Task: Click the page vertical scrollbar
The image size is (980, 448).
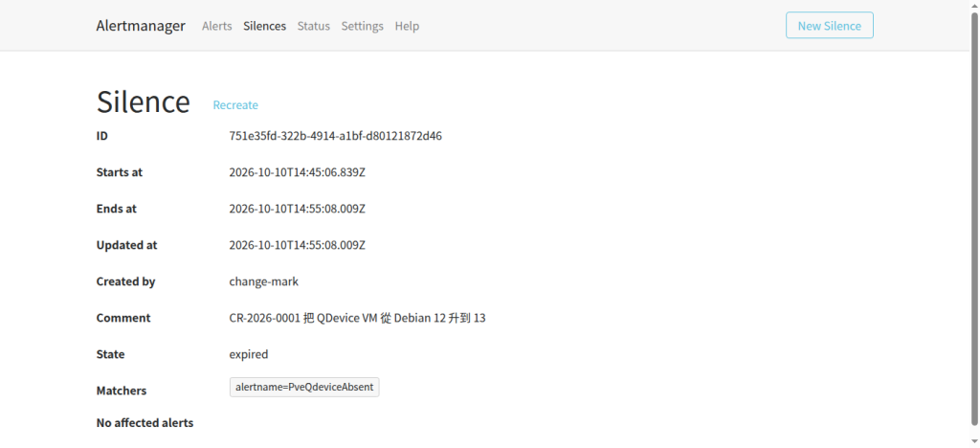Action: 974,218
